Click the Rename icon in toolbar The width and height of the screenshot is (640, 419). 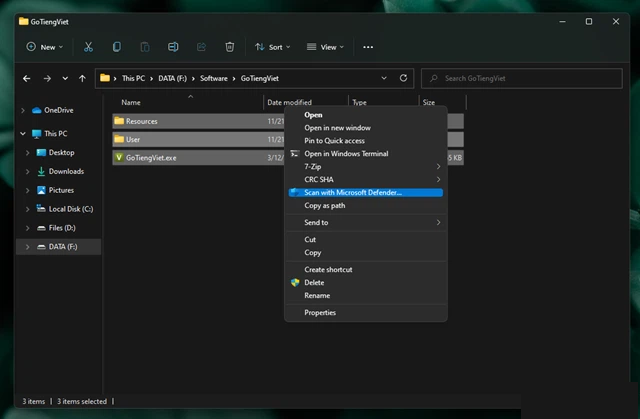[173, 47]
